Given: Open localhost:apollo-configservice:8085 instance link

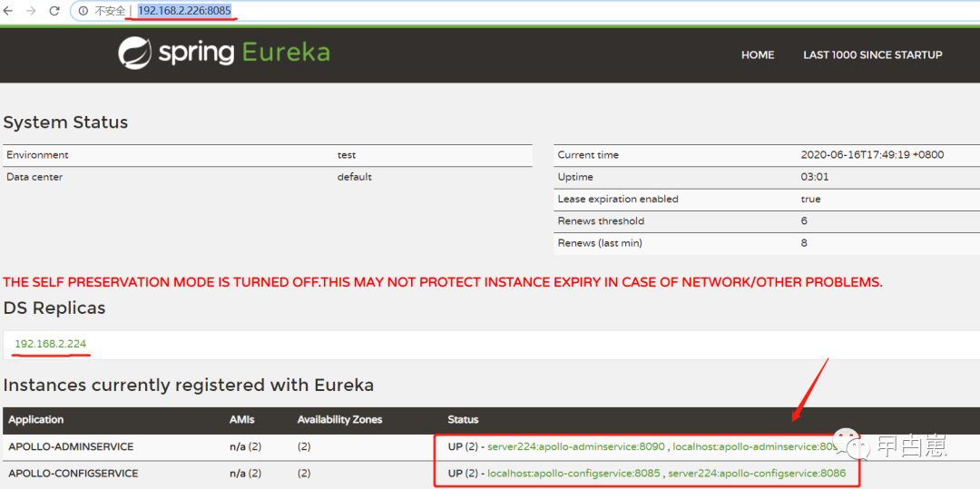Looking at the screenshot, I should [573, 474].
